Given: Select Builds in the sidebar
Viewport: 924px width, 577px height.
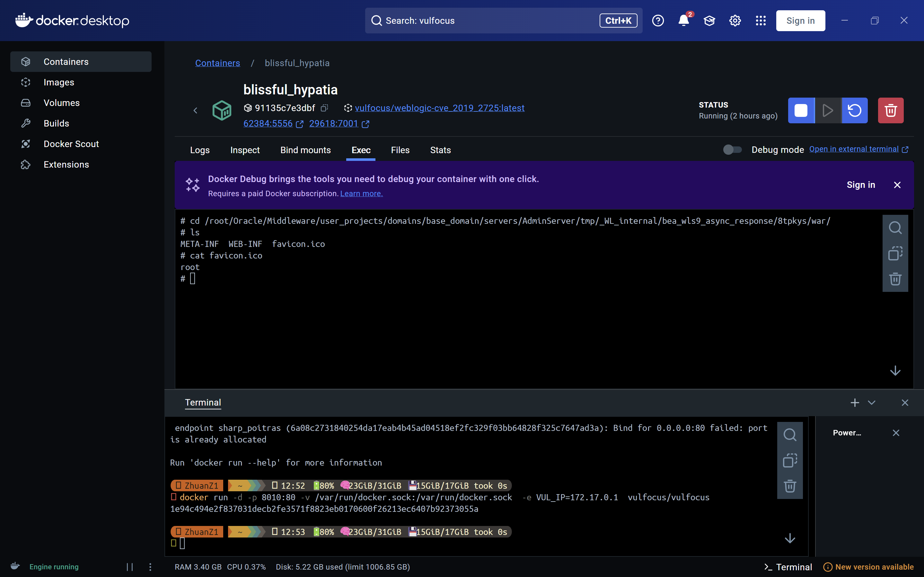Looking at the screenshot, I should click(x=81, y=123).
